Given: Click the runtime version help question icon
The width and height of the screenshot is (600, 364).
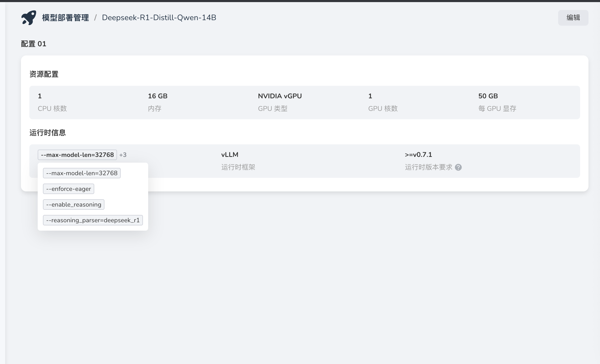Looking at the screenshot, I should 458,167.
